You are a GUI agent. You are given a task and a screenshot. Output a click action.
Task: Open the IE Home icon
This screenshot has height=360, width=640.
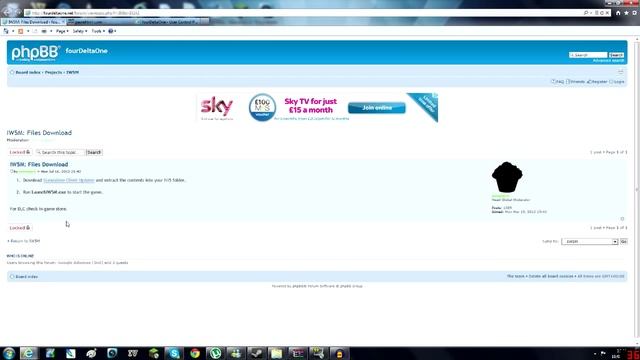tap(618, 13)
